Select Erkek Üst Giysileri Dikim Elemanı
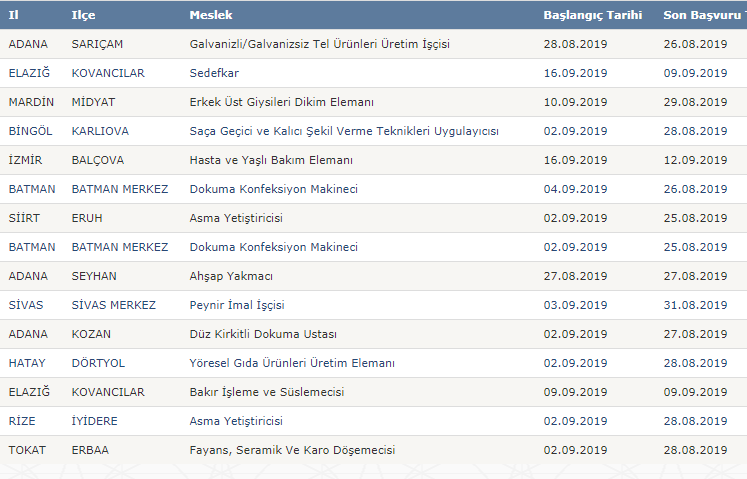This screenshot has width=747, height=479. [x=282, y=102]
